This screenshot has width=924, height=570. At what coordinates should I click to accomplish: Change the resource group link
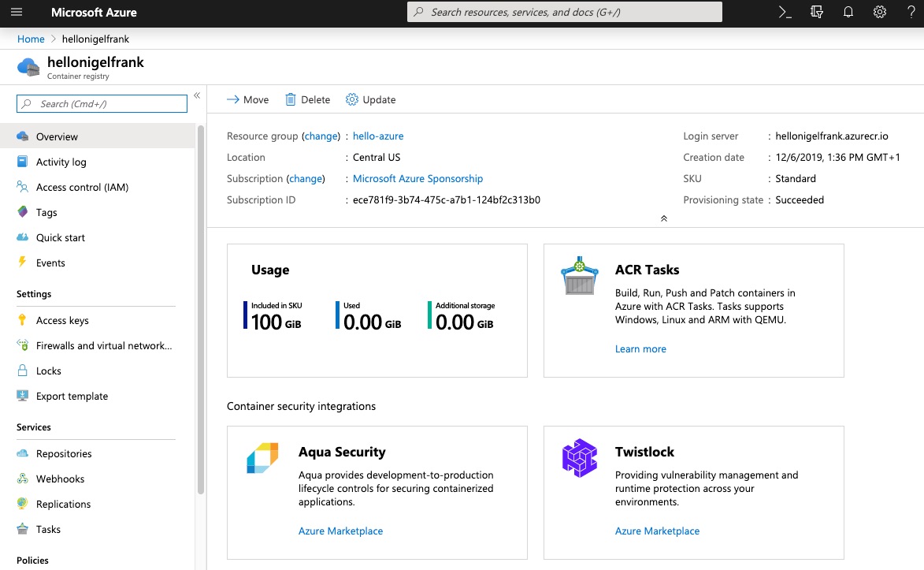coord(321,136)
